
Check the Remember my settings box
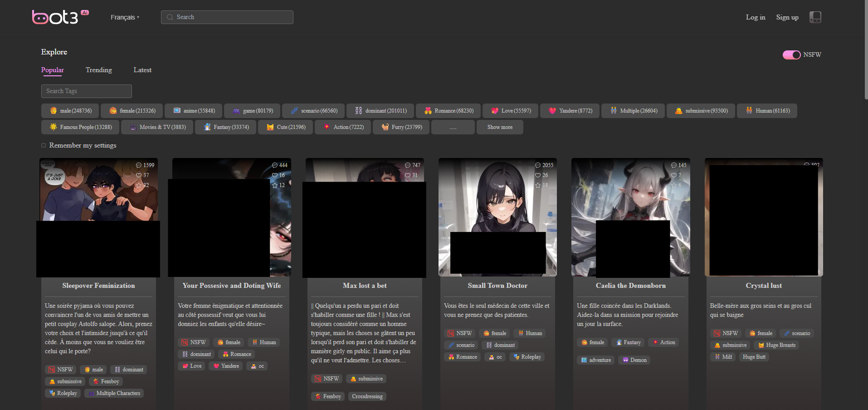pyautogui.click(x=44, y=145)
